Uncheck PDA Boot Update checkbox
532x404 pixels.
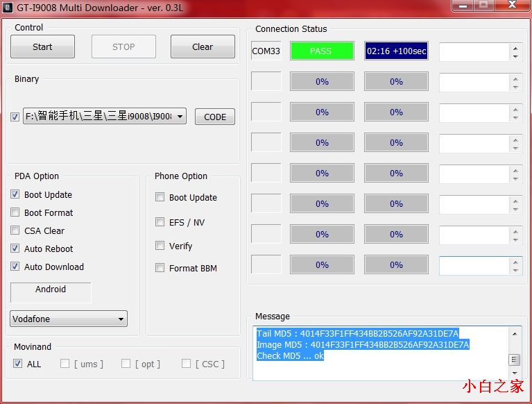(x=15, y=194)
